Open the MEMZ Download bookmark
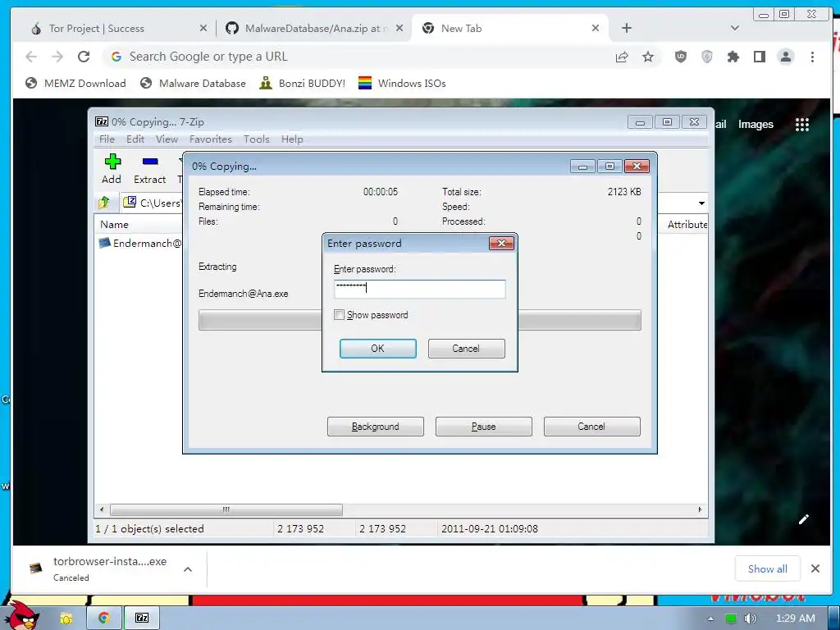Image resolution: width=840 pixels, height=630 pixels. click(x=75, y=84)
